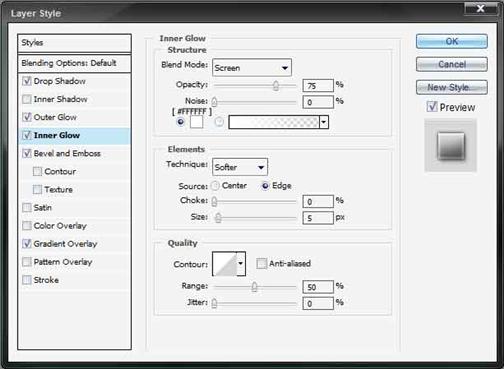The width and height of the screenshot is (504, 369).
Task: Click the Contour curve thumbnail
Action: 225,264
